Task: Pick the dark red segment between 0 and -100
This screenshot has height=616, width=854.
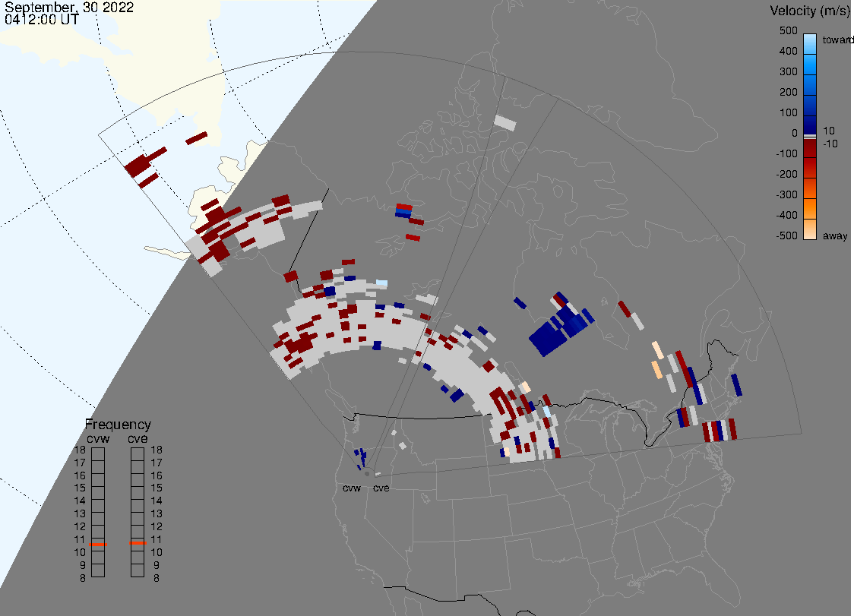Action: point(810,148)
